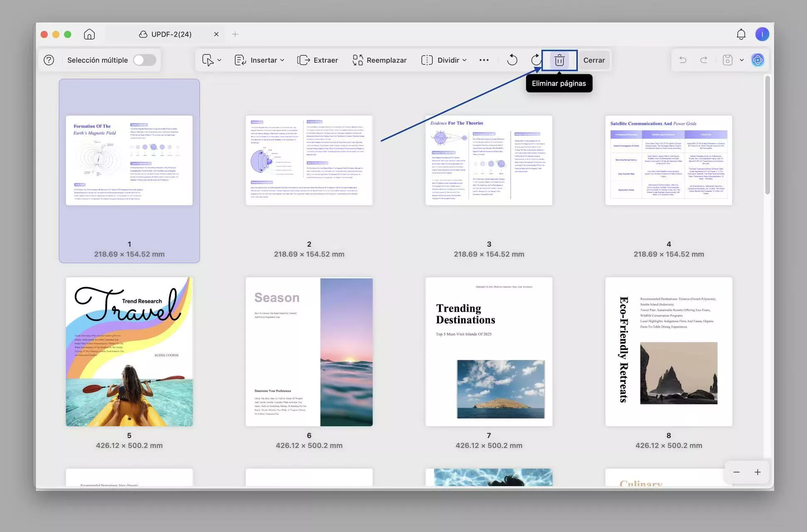Image resolution: width=807 pixels, height=532 pixels.
Task: Click the redo arrow icon
Action: pyautogui.click(x=704, y=60)
